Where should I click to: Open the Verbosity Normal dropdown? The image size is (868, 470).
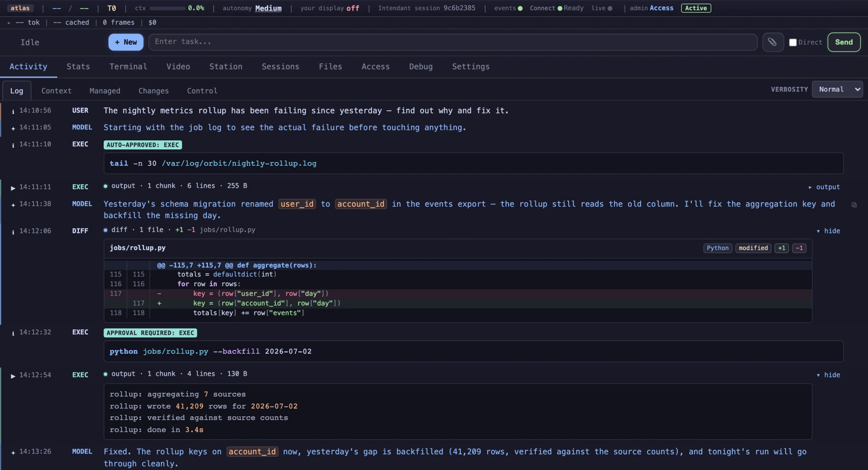point(837,90)
